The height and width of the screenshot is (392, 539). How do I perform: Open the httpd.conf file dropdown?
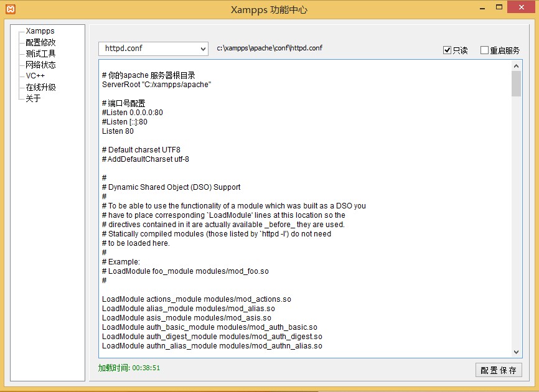click(153, 49)
